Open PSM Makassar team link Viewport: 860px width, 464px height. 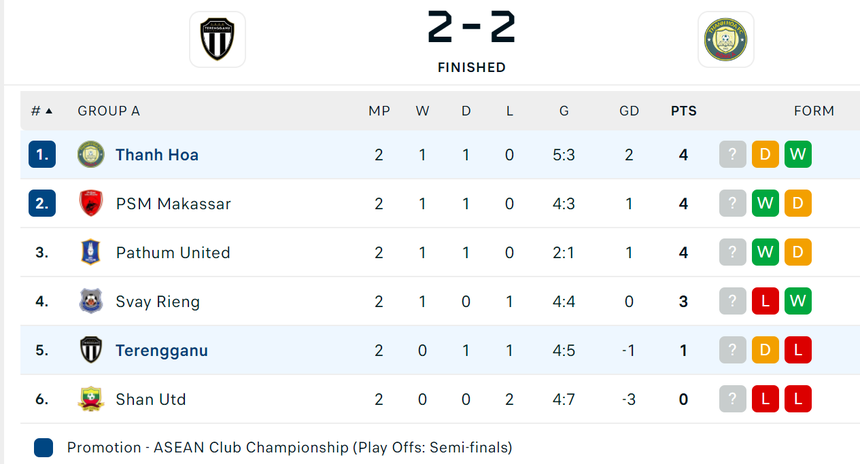click(173, 204)
